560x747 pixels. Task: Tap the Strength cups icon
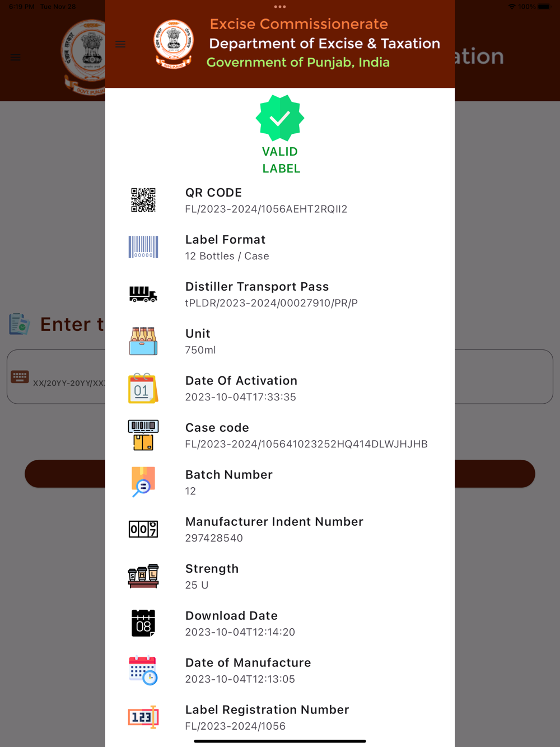[143, 576]
